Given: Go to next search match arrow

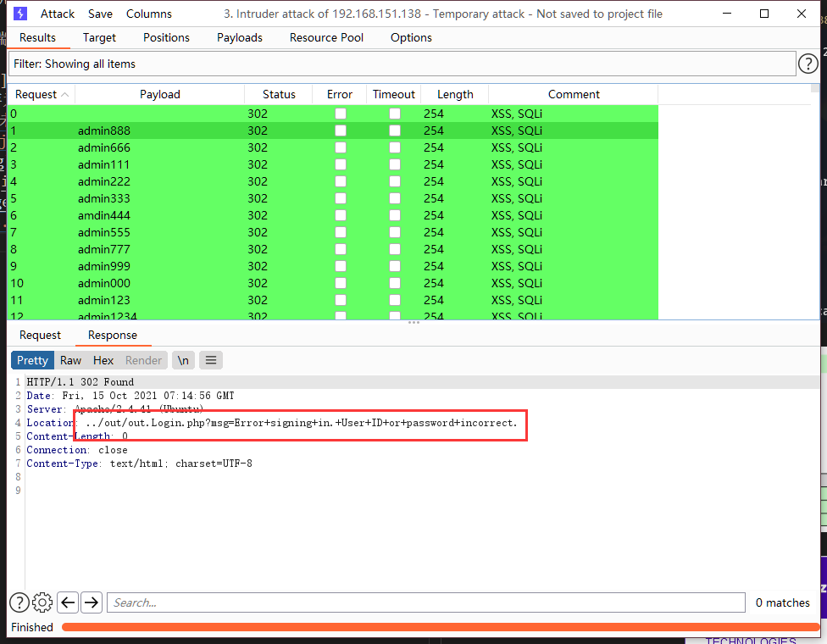Looking at the screenshot, I should pos(92,602).
